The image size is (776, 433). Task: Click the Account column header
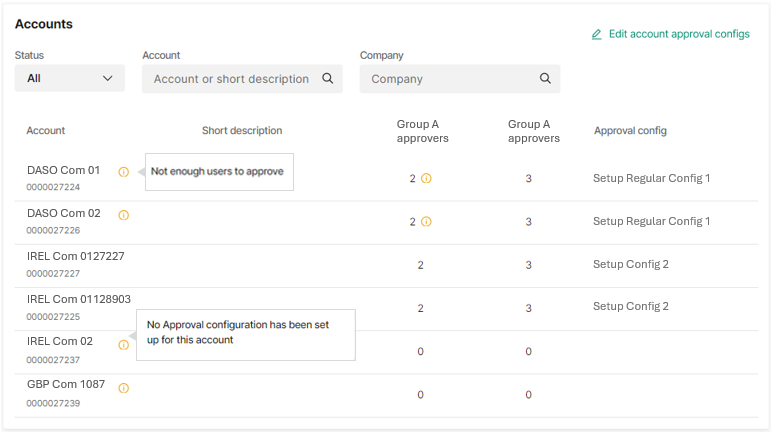pyautogui.click(x=46, y=131)
